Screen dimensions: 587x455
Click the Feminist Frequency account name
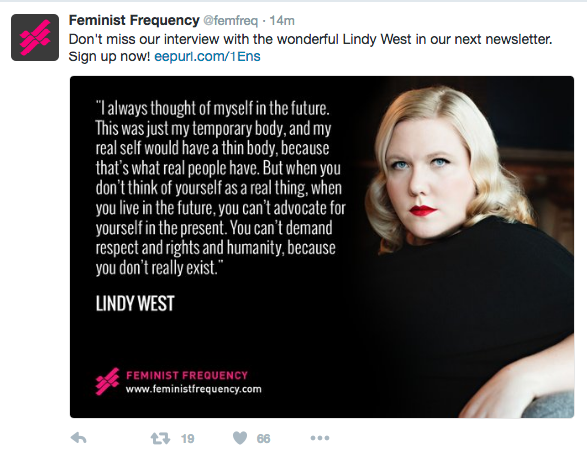134,20
